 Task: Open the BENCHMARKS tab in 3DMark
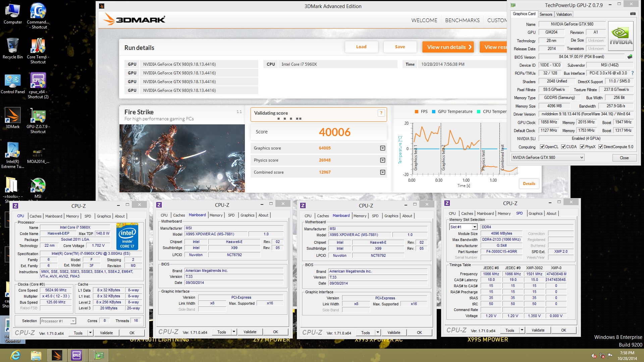pos(462,20)
